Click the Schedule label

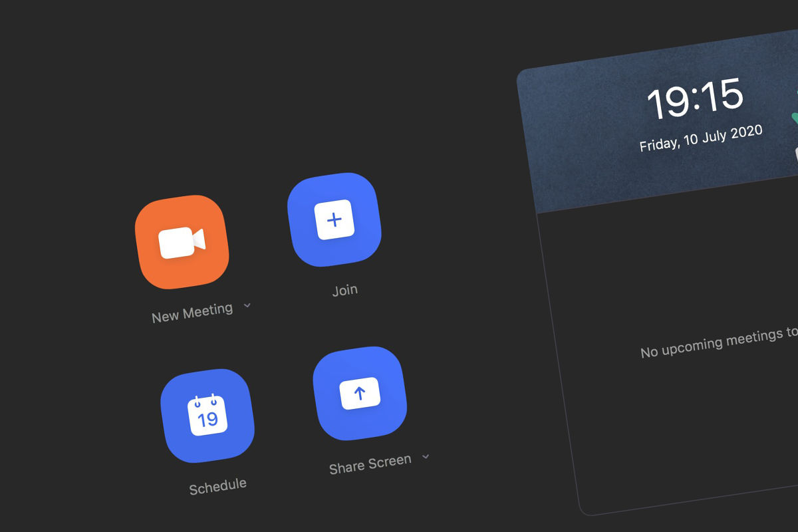218,486
